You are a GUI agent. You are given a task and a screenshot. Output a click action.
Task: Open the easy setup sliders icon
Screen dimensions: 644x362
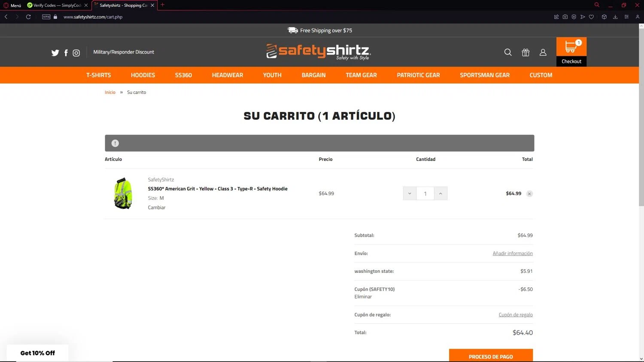[x=626, y=17]
